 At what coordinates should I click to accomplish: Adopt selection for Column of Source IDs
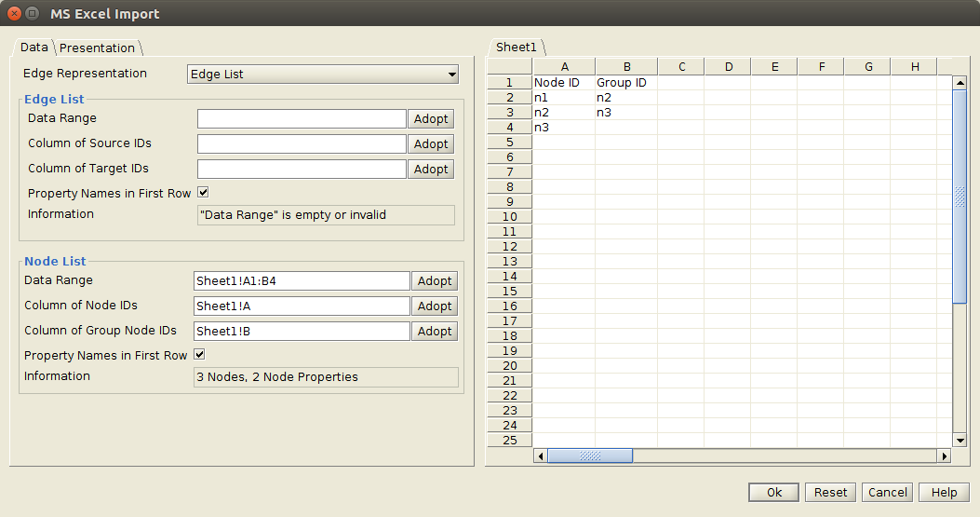click(x=431, y=144)
